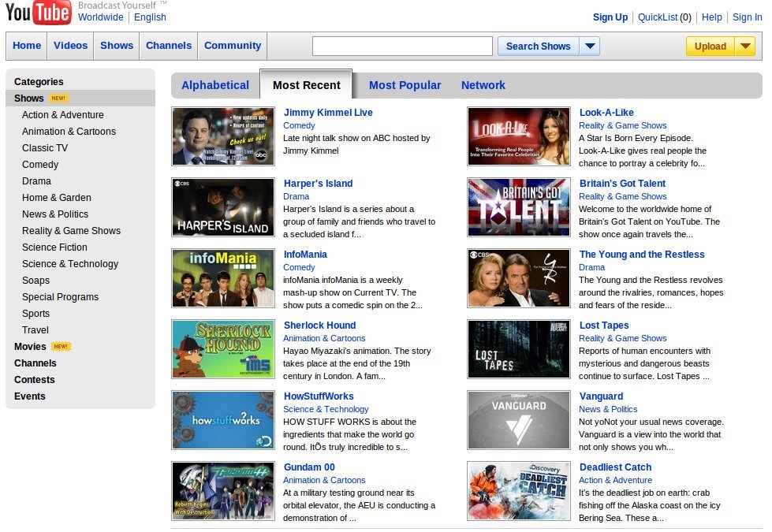The height and width of the screenshot is (532, 772).
Task: Select the Deadliest Catch thumbnail image
Action: coord(519,491)
